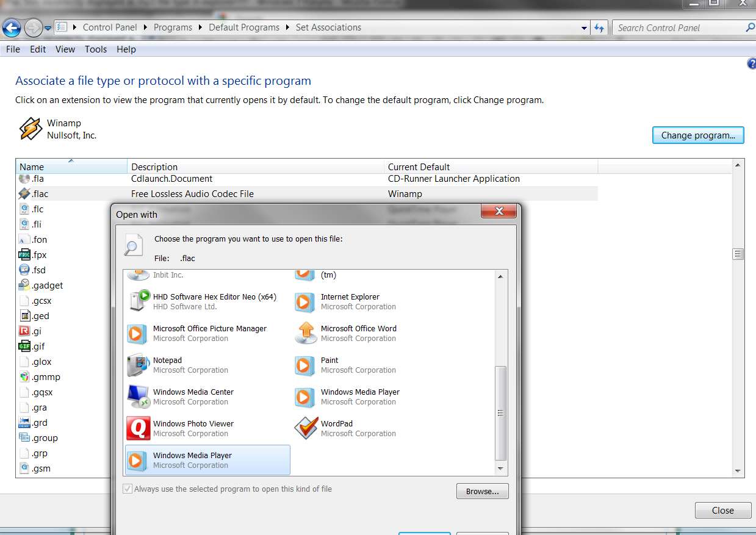Click the .gmmp file icon
Image resolution: width=756 pixels, height=535 pixels.
click(x=24, y=377)
